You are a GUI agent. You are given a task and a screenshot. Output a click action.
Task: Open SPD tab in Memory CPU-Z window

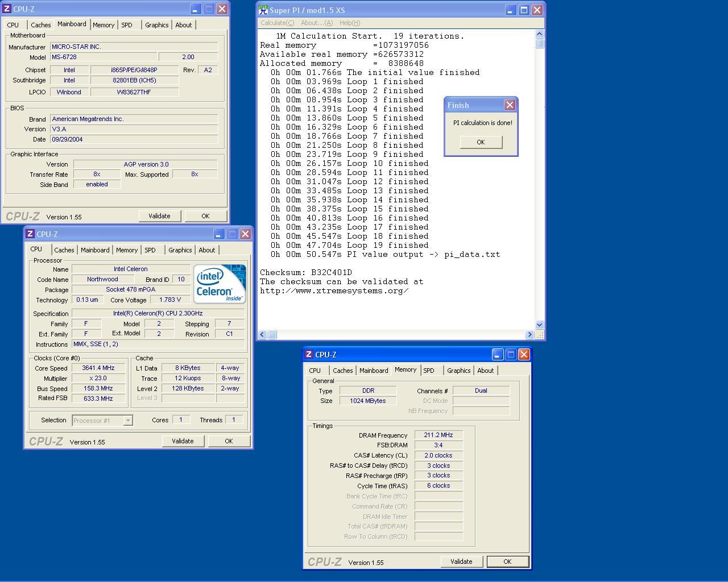pyautogui.click(x=429, y=371)
